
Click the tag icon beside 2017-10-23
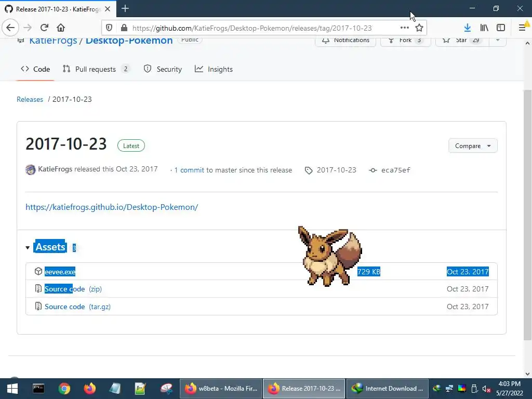[x=309, y=170]
